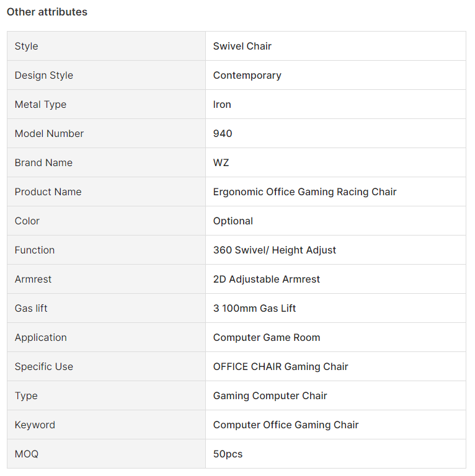Click the Metal Type attribute label
Image resolution: width=475 pixels, height=476 pixels.
(x=40, y=104)
